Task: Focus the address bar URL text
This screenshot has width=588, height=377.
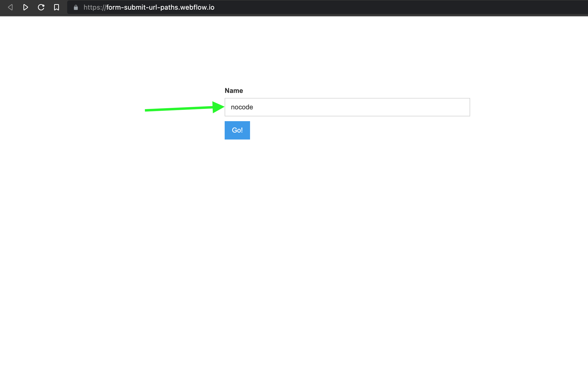Action: click(149, 7)
